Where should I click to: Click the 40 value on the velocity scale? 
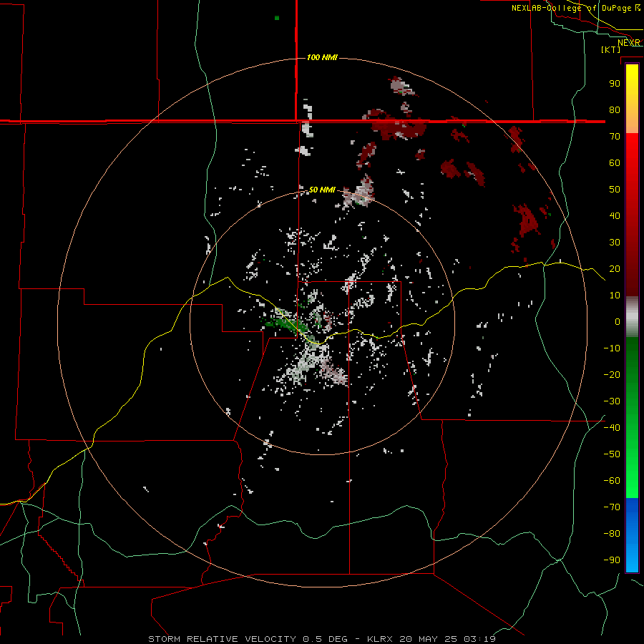(615, 216)
